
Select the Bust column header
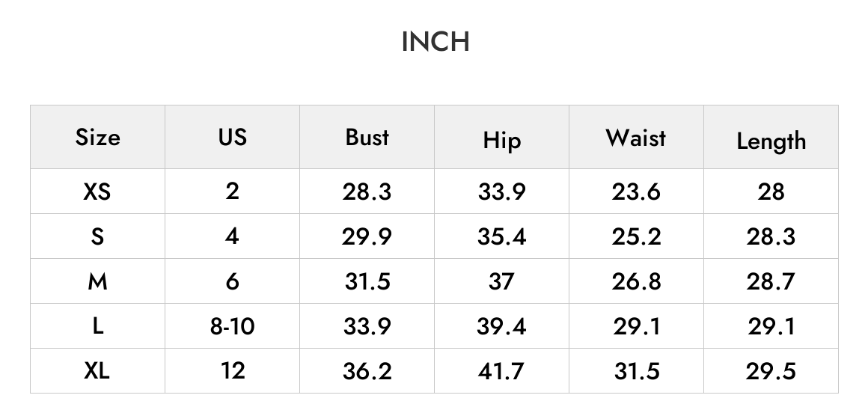[367, 137]
